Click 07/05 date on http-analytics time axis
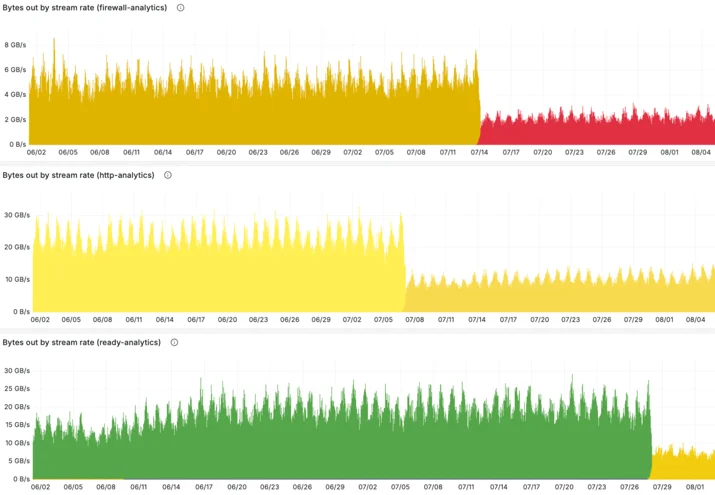The height and width of the screenshot is (495, 715). coord(383,320)
